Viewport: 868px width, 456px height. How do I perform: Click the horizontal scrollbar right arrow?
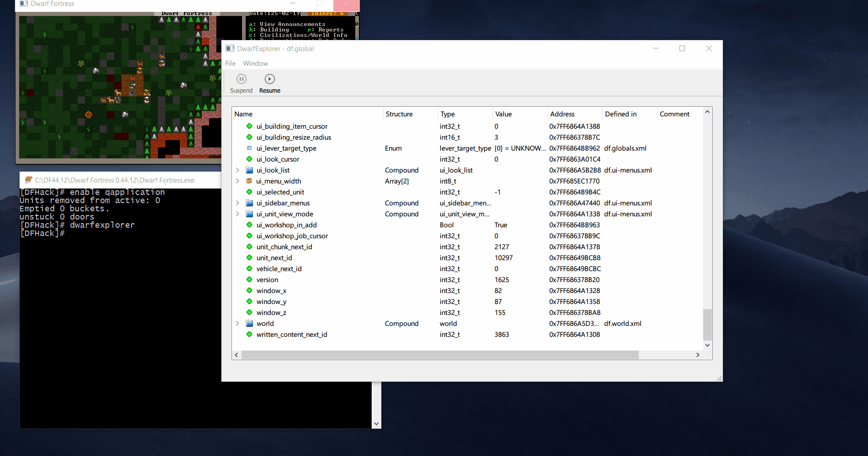coord(698,355)
